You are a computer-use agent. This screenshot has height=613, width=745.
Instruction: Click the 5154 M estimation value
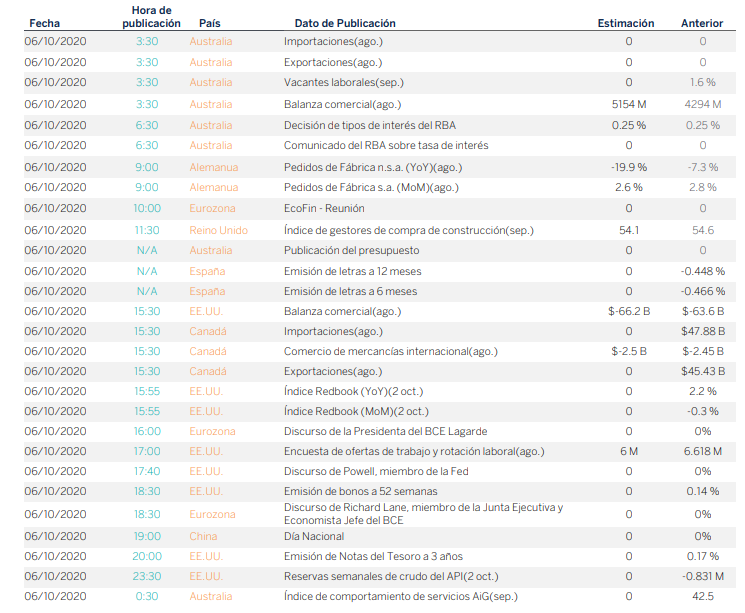[629, 104]
